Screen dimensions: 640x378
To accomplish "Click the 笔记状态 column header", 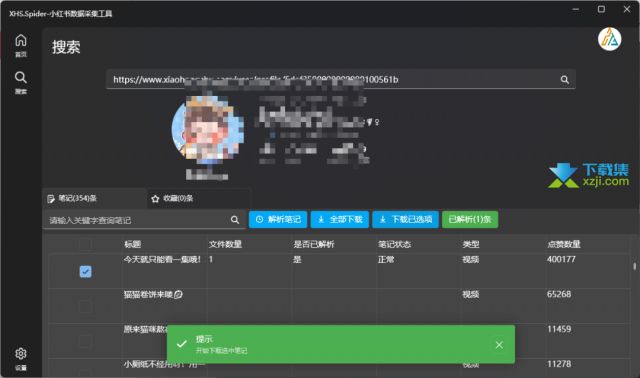I will pyautogui.click(x=394, y=244).
